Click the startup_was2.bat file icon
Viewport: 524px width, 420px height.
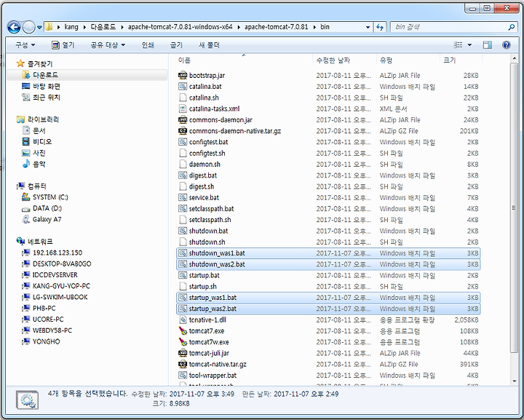click(183, 309)
